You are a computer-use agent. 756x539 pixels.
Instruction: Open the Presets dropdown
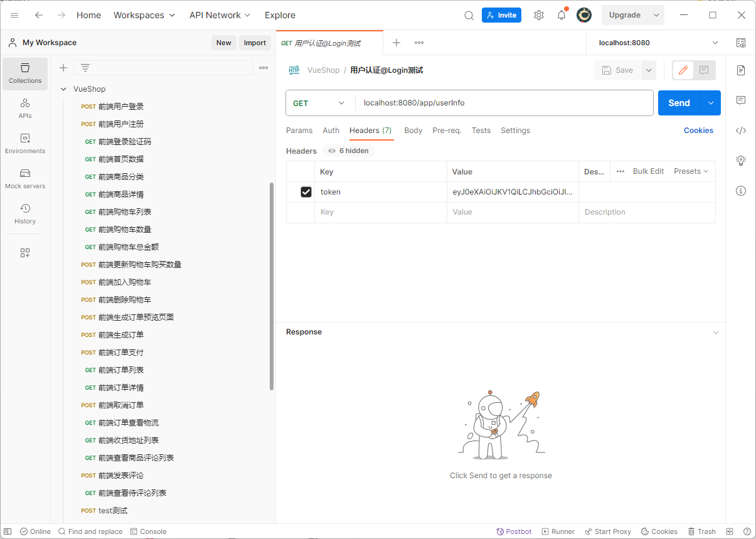click(x=690, y=171)
